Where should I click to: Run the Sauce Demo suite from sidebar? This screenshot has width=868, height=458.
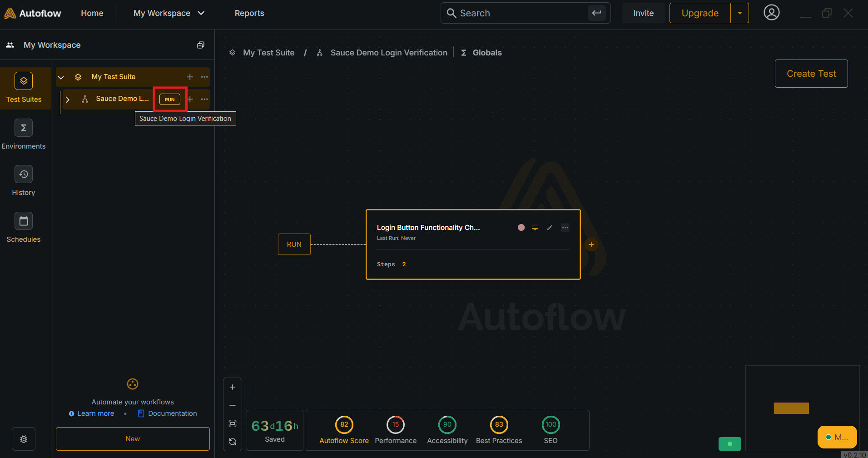coord(170,100)
